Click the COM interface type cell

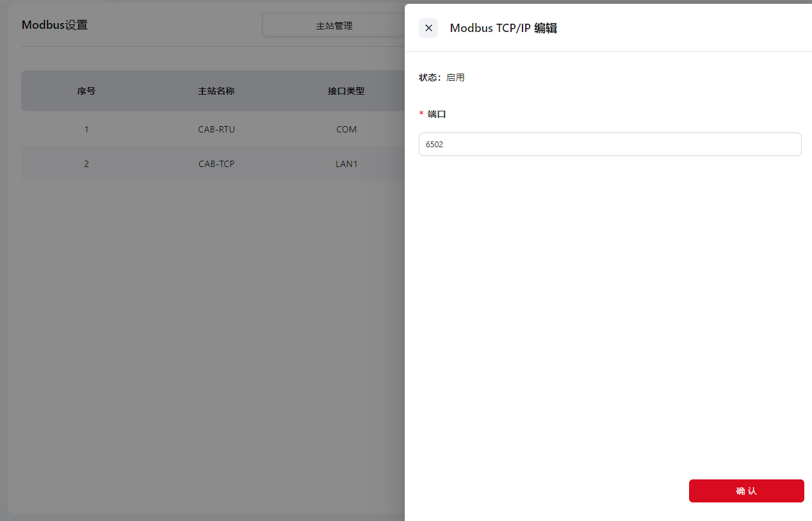pyautogui.click(x=346, y=129)
